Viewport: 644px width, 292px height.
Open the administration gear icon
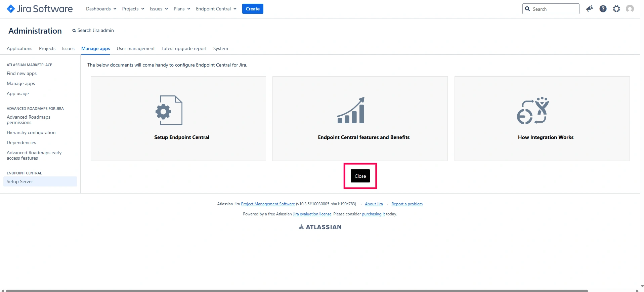616,9
